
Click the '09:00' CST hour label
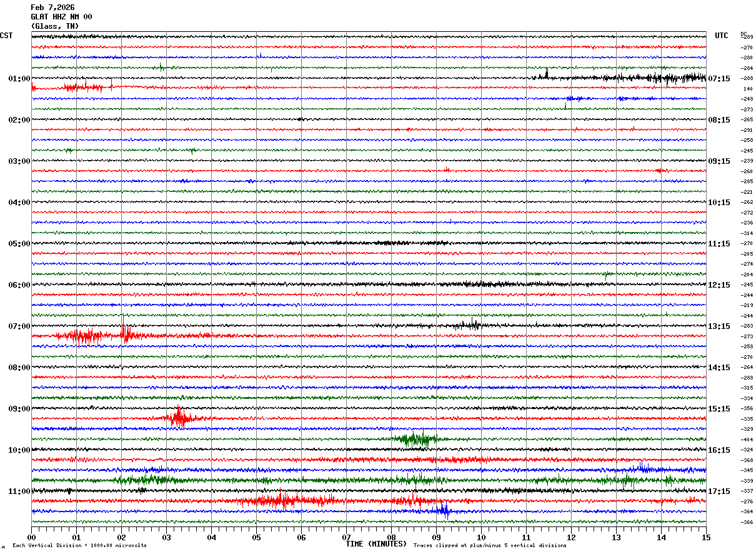coord(19,409)
